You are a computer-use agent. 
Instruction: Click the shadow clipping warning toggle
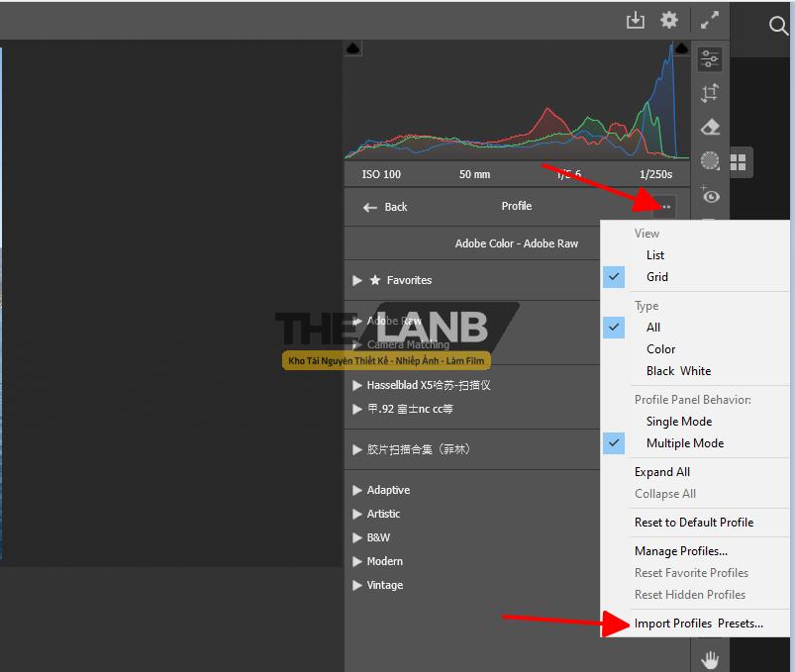coord(354,48)
